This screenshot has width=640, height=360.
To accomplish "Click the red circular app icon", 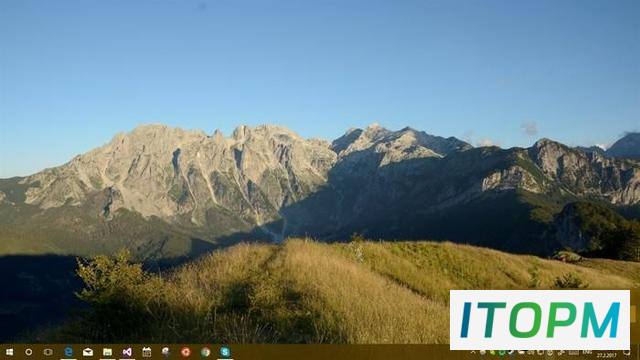I will [186, 352].
